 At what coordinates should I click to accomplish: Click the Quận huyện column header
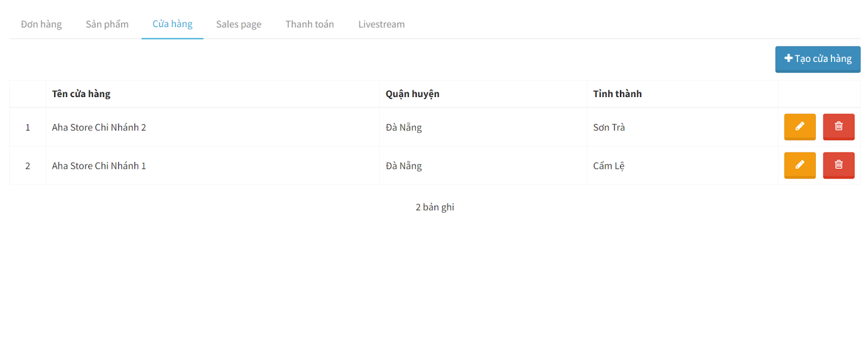pyautogui.click(x=483, y=94)
